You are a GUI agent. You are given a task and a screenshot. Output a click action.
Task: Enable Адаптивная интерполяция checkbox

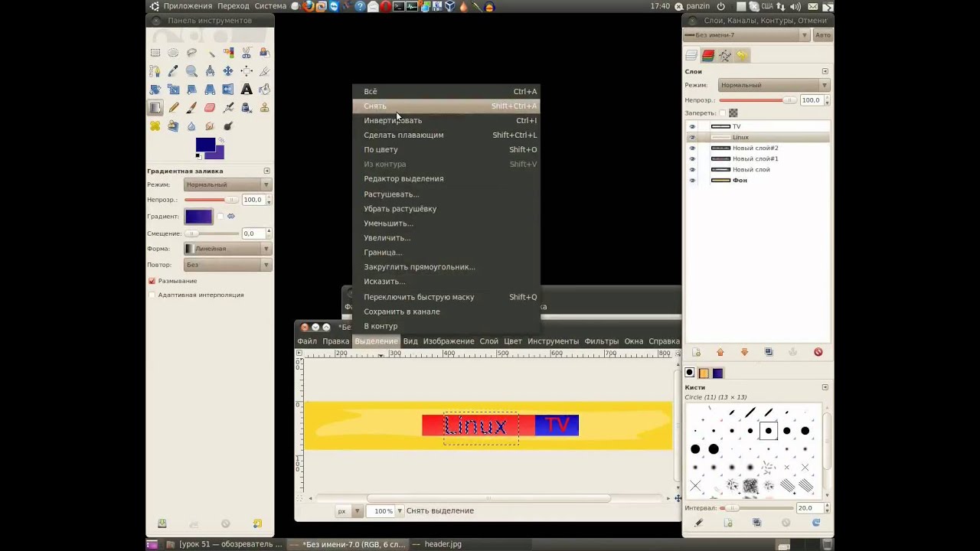point(152,295)
